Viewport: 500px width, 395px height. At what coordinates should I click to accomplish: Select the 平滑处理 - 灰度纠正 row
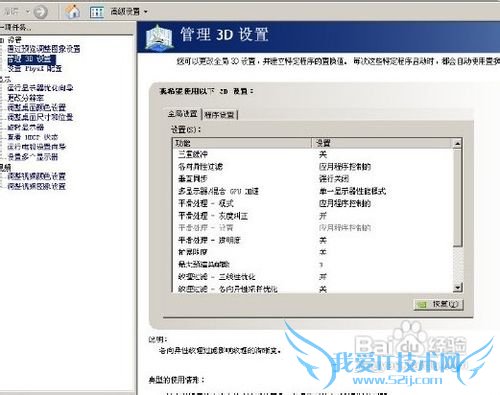coord(313,216)
